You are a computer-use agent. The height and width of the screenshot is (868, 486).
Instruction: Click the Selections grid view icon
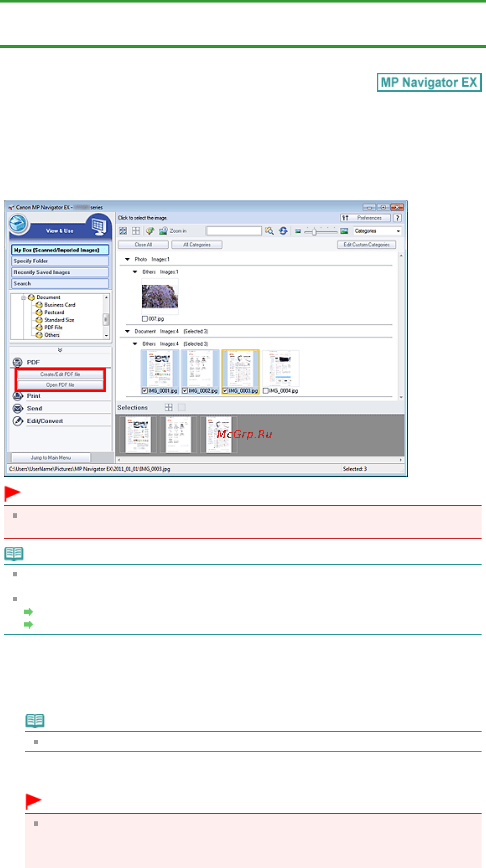[x=169, y=407]
